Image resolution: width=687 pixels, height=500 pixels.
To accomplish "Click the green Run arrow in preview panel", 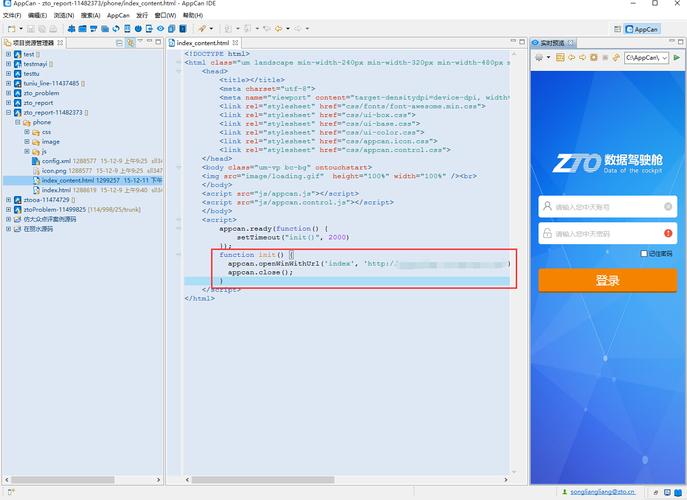I will pos(676,57).
